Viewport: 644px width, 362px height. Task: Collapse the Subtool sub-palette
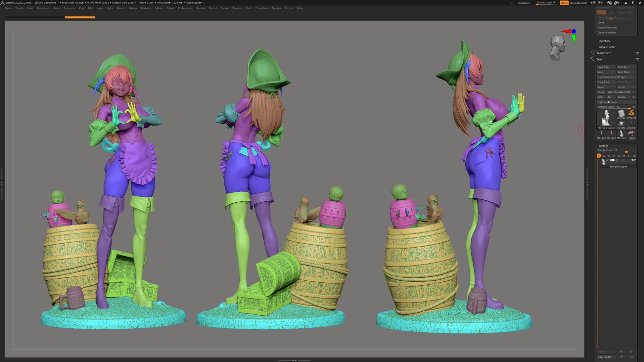(603, 145)
